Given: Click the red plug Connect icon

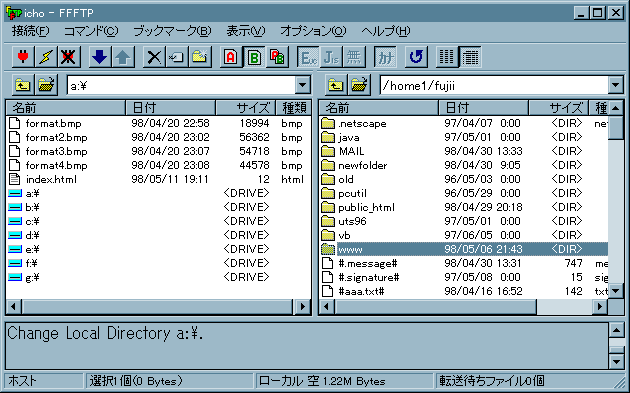Looking at the screenshot, I should [x=23, y=57].
